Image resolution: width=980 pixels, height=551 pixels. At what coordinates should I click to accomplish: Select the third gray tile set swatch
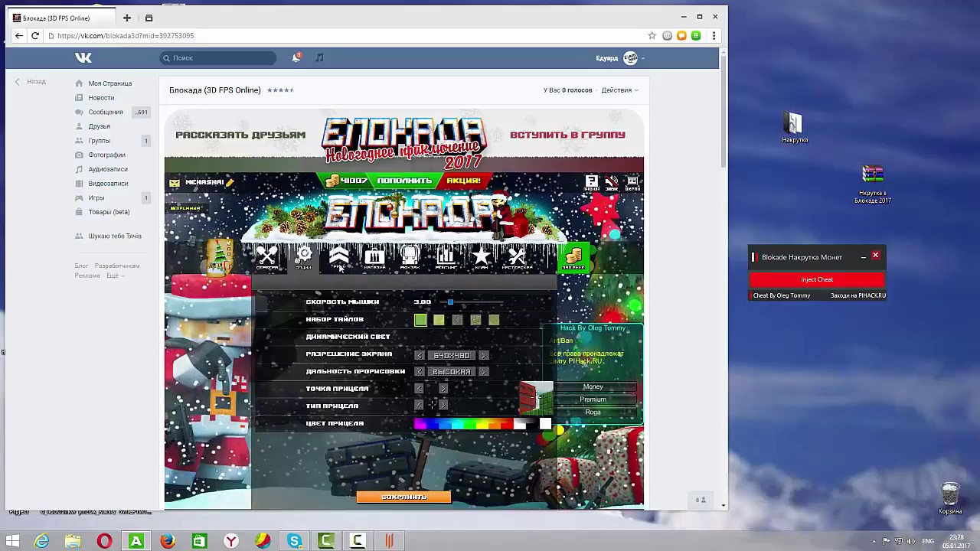(457, 320)
